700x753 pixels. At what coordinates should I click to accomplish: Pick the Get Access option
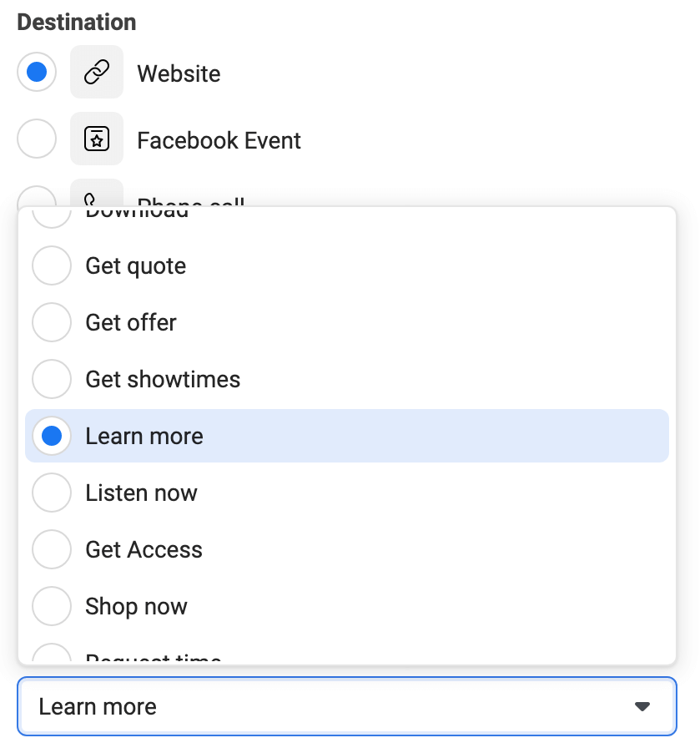click(x=346, y=549)
